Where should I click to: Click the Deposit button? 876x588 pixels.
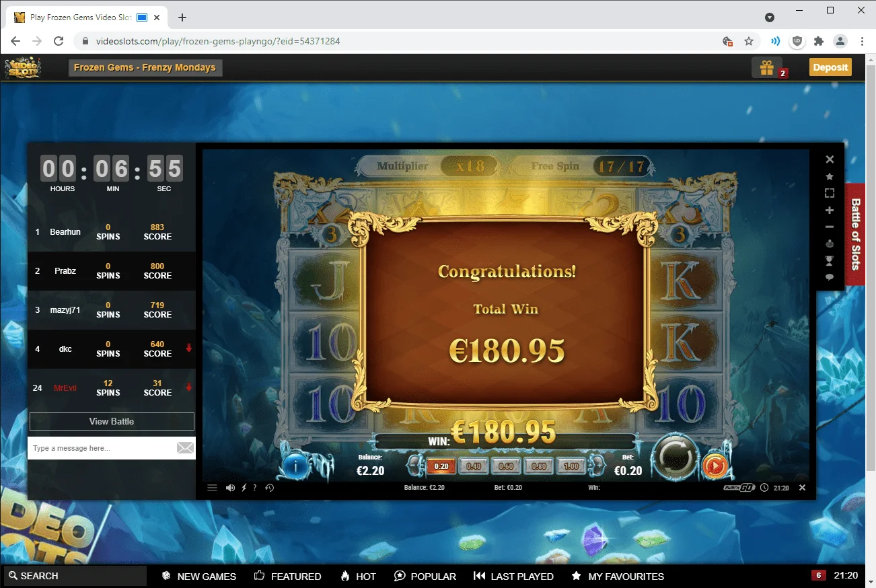[830, 67]
